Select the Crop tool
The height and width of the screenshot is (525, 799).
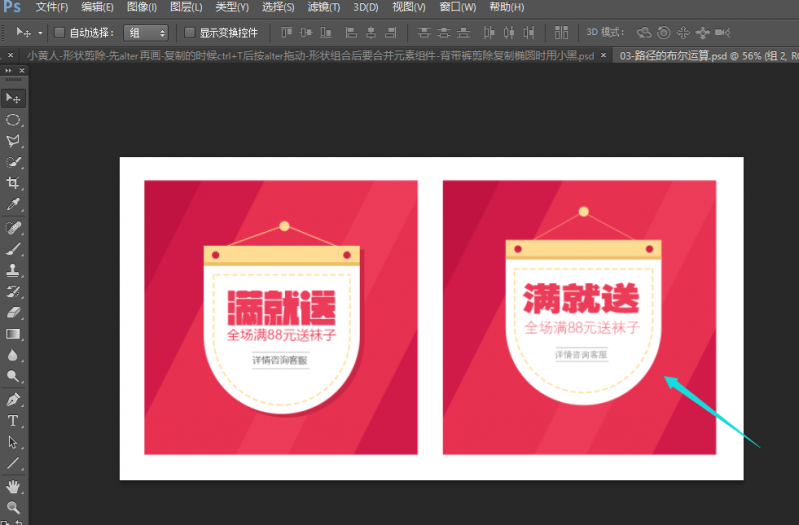14,183
